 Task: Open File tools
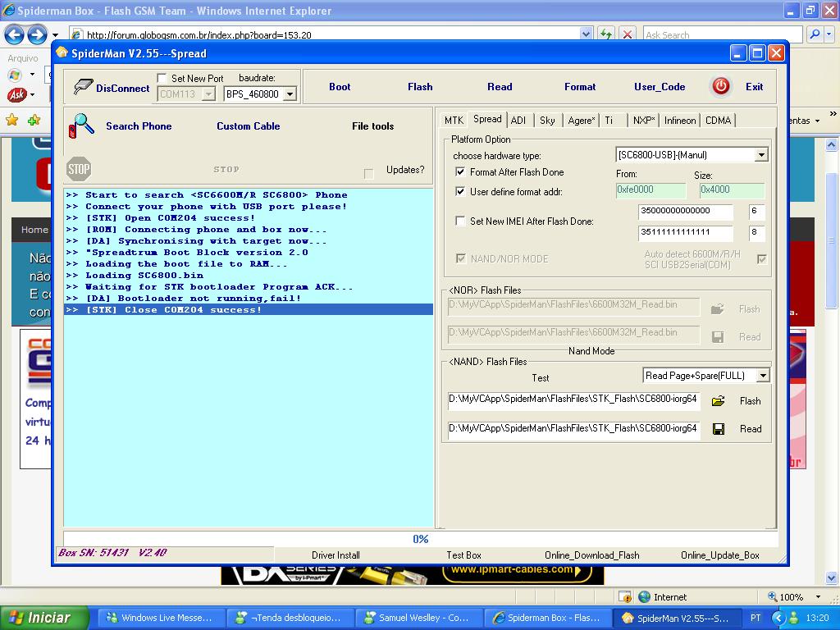[x=373, y=126]
